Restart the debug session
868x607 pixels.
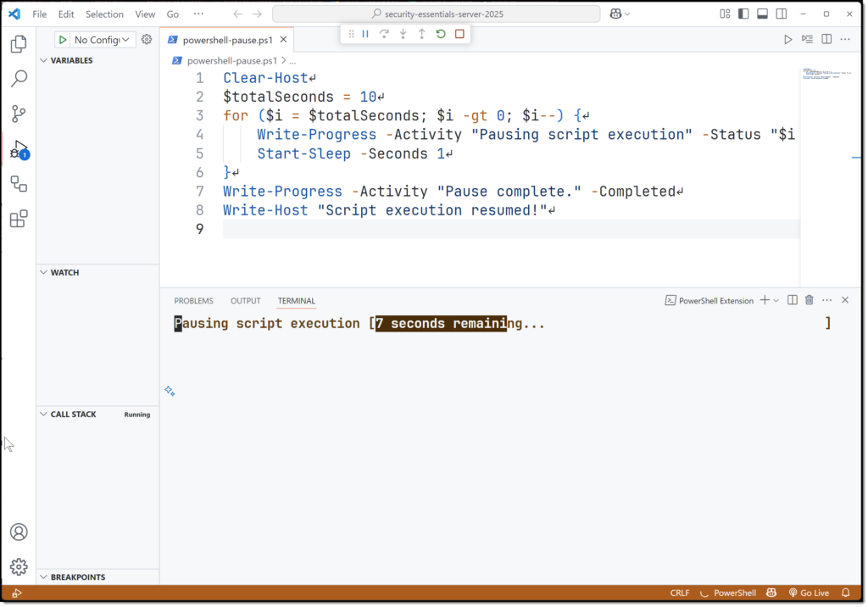tap(441, 34)
